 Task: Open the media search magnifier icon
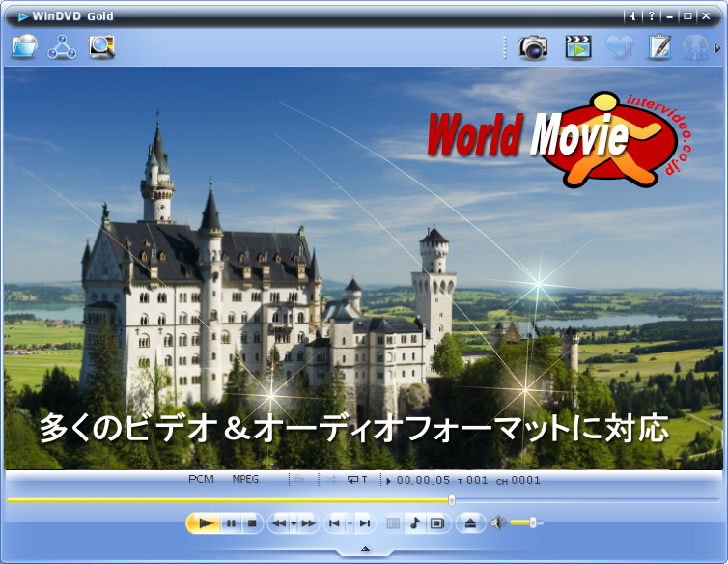point(102,46)
